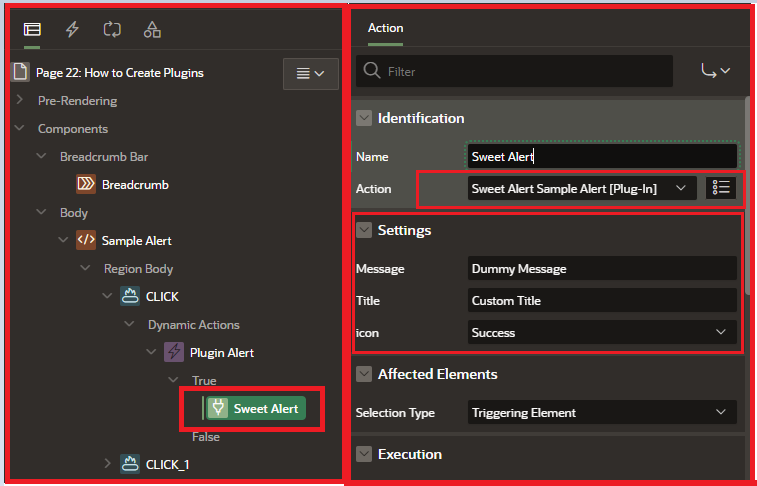
Task: Click the Sample Alert region code icon
Action: [x=86, y=240]
